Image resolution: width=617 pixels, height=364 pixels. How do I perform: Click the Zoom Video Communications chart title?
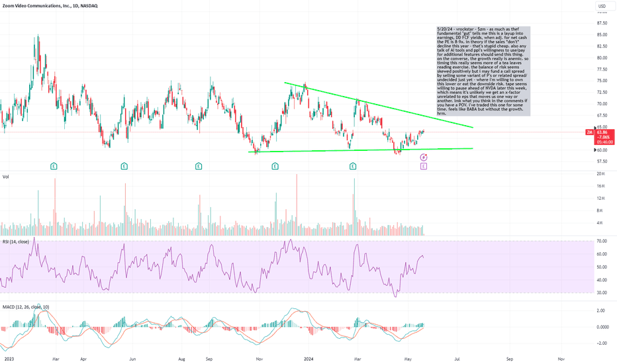coord(50,6)
